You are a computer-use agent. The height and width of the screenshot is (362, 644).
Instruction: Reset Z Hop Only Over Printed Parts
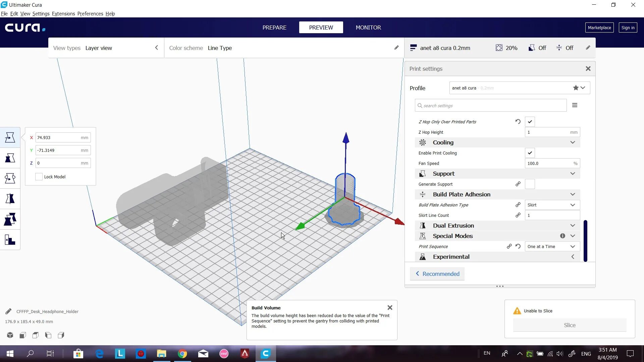pyautogui.click(x=518, y=122)
